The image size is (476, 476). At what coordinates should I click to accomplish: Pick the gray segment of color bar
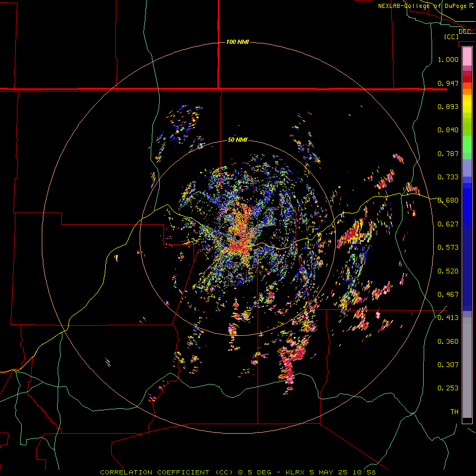[x=467, y=368]
